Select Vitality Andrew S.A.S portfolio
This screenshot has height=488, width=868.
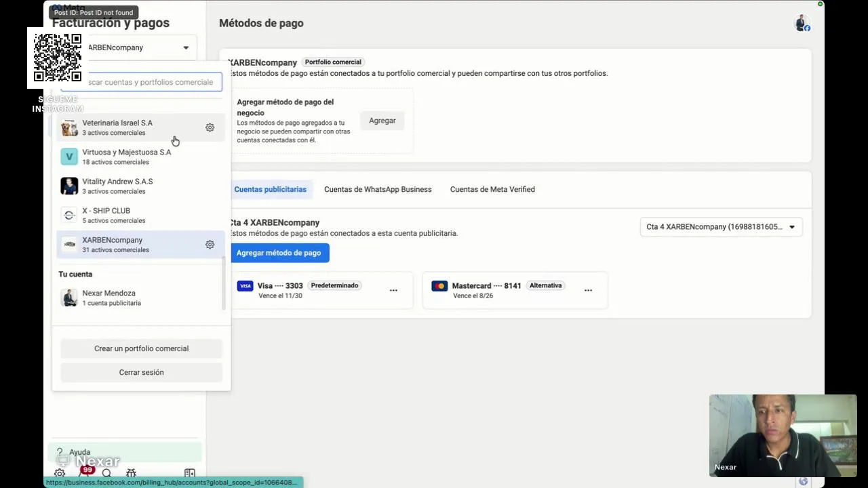(x=140, y=186)
